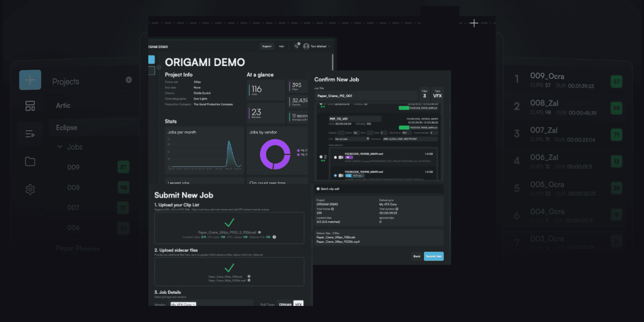Click the Job Title field Paper_Crane_PO_001

click(366, 96)
